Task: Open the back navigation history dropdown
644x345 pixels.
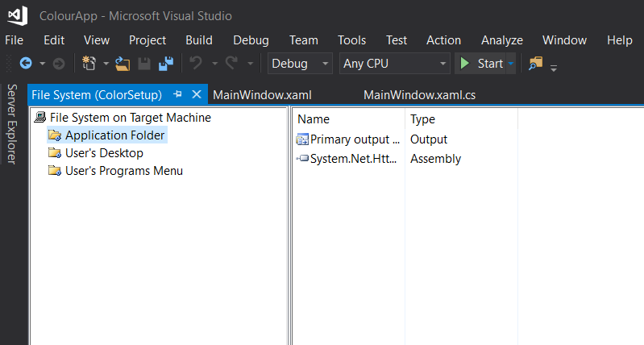Action: coord(42,64)
